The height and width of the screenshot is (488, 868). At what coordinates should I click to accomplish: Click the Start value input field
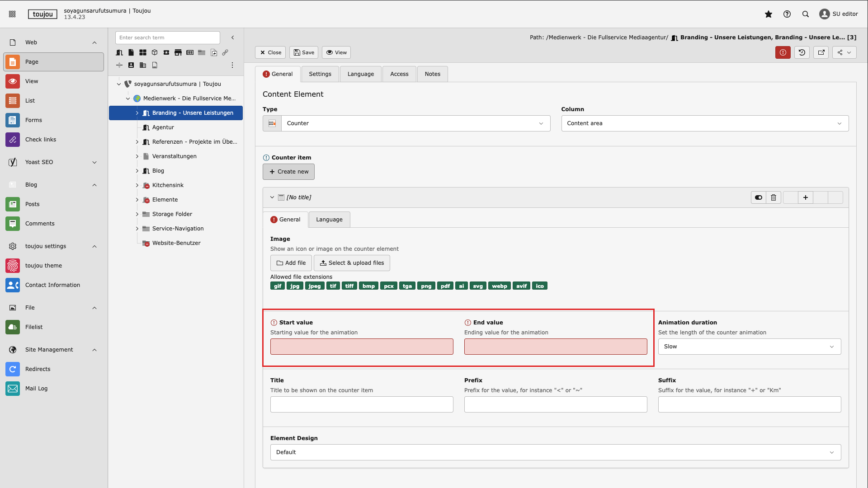pos(362,347)
